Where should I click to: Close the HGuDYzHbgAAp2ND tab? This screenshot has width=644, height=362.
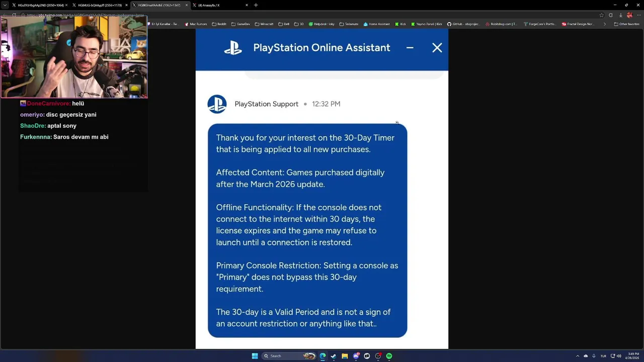coord(66,5)
